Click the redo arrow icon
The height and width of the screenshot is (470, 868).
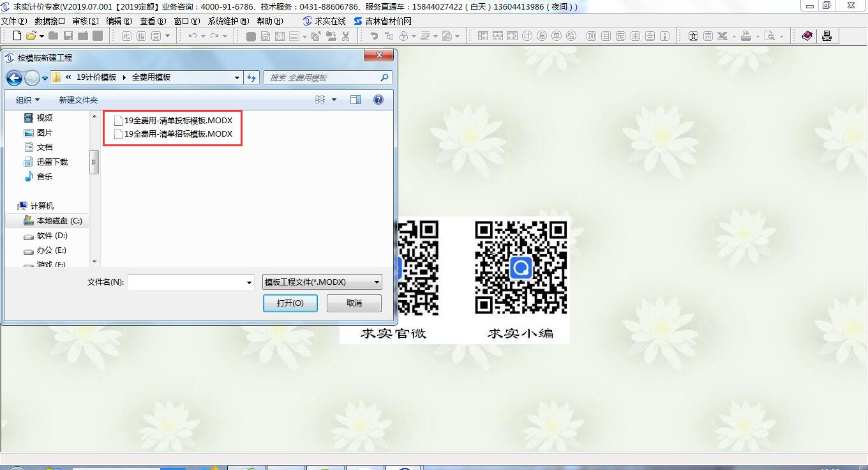pyautogui.click(x=214, y=36)
